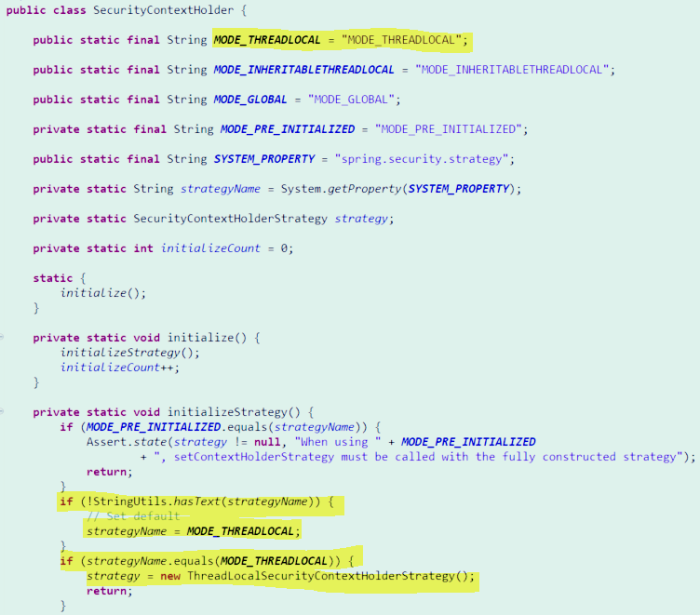This screenshot has height=615, width=700.
Task: Select the null keyword in Assert.state
Action: [x=267, y=442]
